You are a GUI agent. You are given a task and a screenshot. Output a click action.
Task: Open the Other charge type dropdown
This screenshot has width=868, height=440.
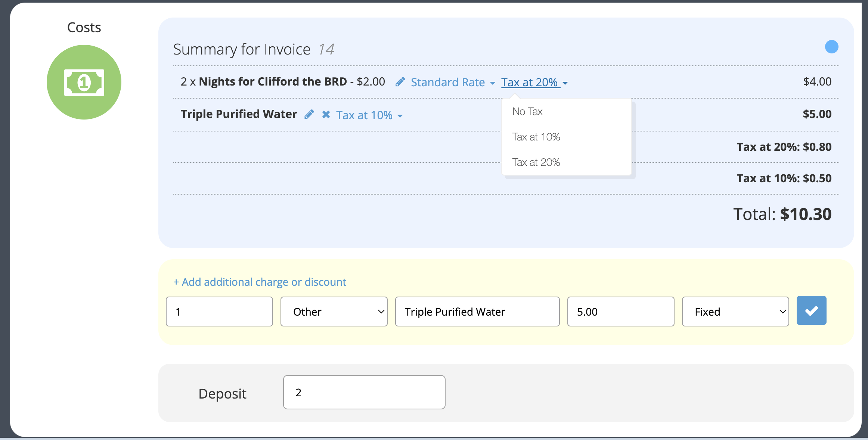(x=334, y=312)
